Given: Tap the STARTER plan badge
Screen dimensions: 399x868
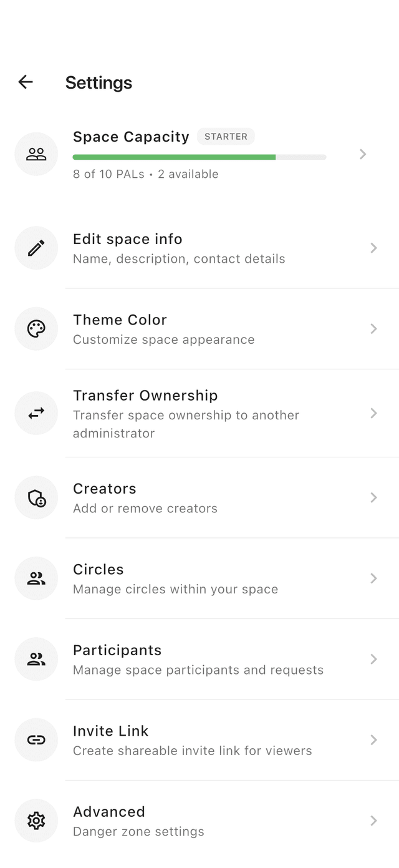Looking at the screenshot, I should (226, 137).
